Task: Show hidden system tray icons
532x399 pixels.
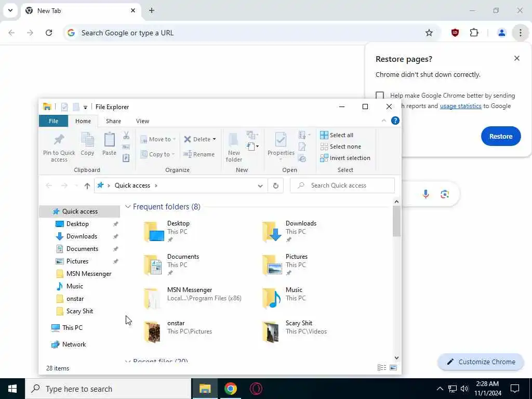Action: point(440,389)
